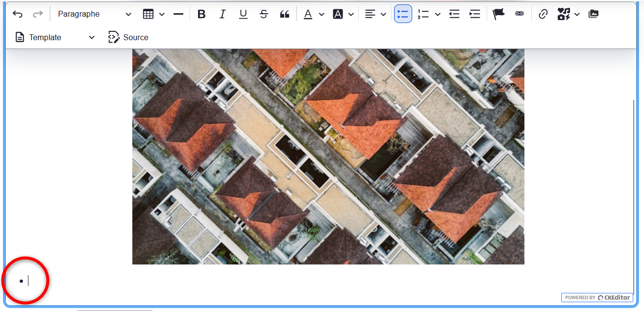
Task: Toggle underline formatting
Action: pyautogui.click(x=243, y=14)
